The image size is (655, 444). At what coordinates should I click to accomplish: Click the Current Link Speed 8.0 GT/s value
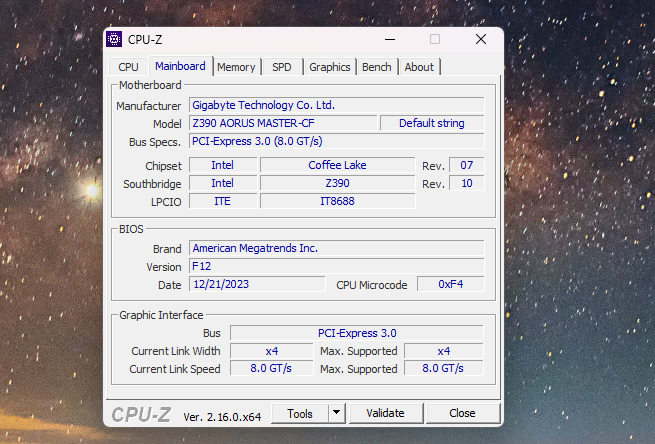point(272,368)
